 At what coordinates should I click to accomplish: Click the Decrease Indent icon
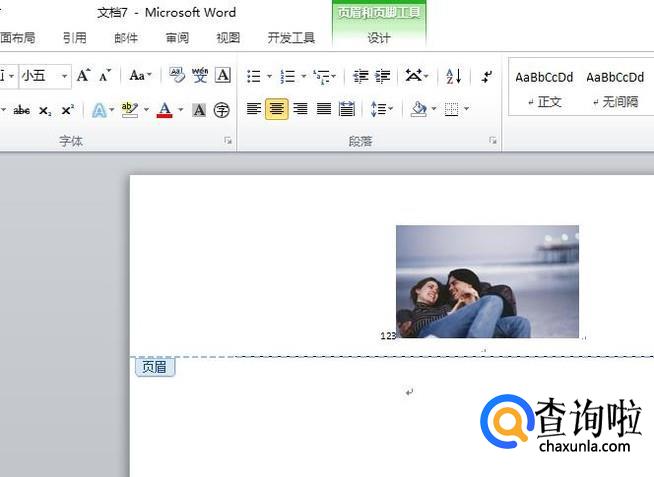360,76
